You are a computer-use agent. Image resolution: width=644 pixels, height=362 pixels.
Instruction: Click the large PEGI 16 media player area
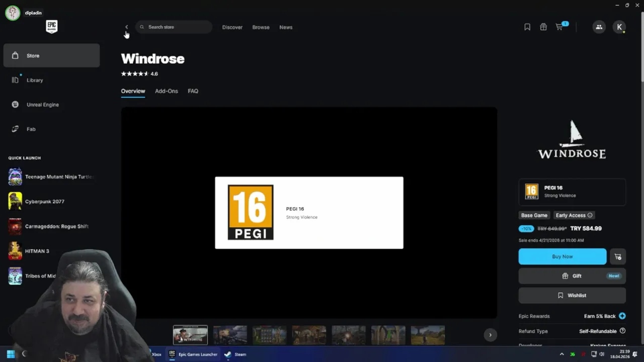pos(309,212)
